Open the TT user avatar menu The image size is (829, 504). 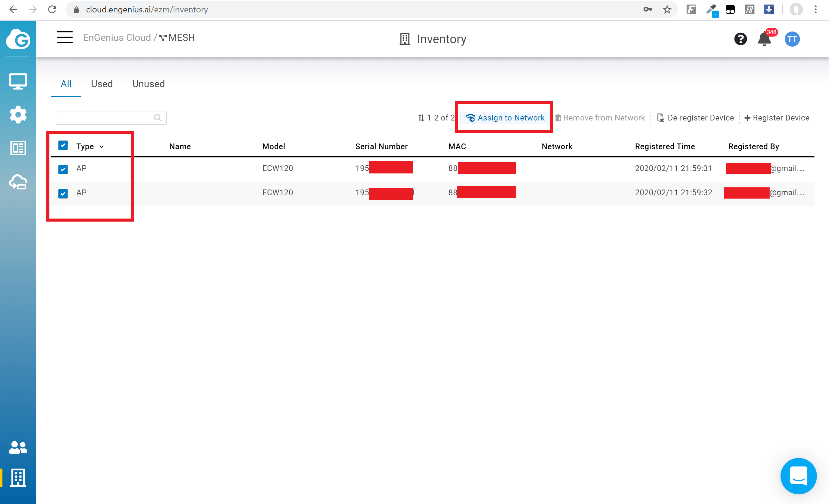[792, 39]
